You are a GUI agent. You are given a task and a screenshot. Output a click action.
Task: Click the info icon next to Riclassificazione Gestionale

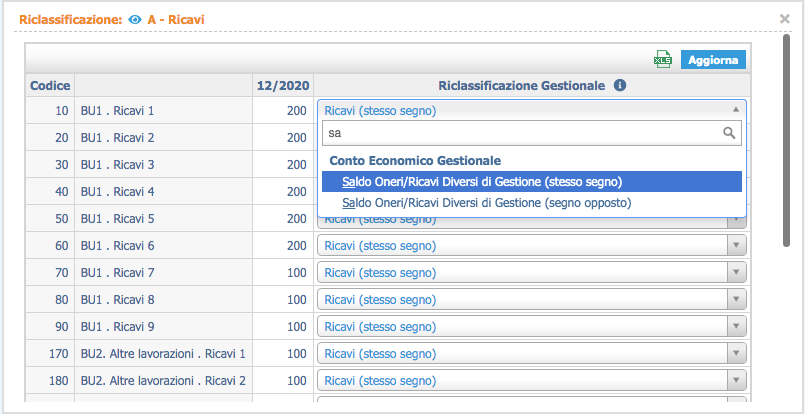coord(620,86)
